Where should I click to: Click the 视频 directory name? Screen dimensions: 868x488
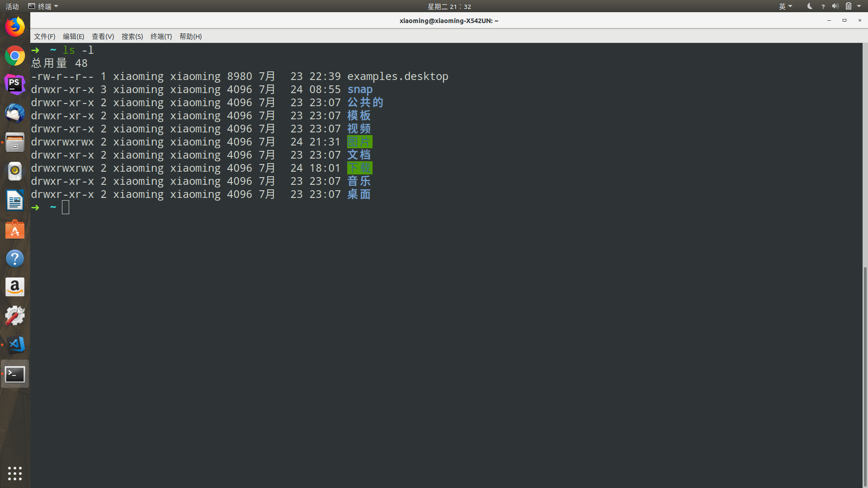(359, 129)
